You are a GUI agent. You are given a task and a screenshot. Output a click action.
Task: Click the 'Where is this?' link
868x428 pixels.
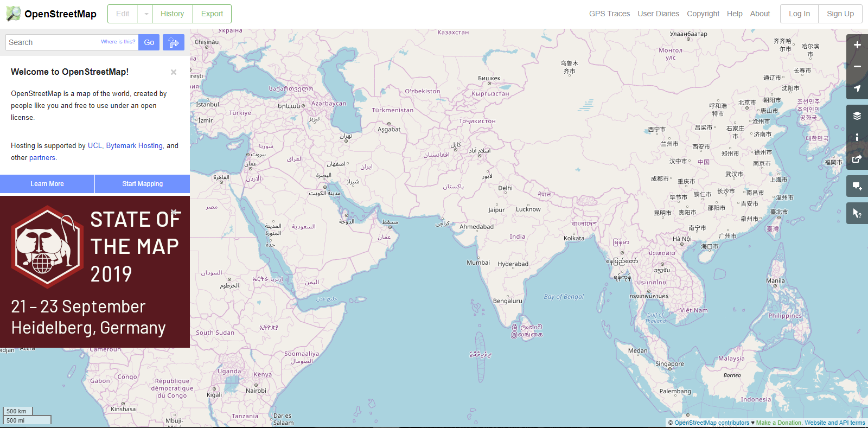pos(118,42)
